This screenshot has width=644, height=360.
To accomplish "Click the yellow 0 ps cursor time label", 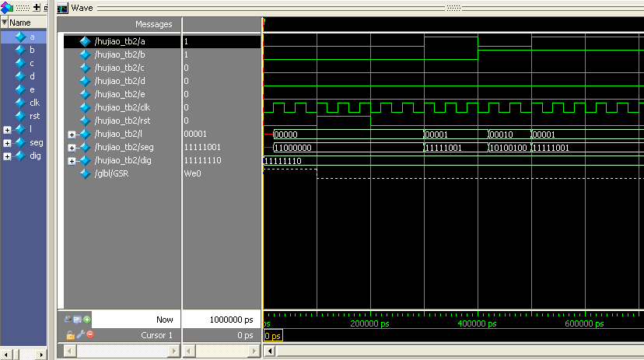I will 273,336.
